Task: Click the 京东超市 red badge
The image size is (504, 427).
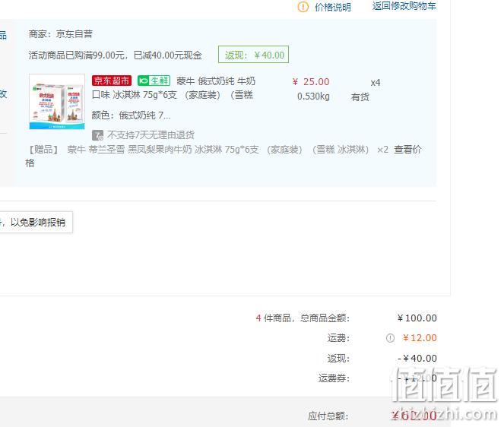Action: 112,81
